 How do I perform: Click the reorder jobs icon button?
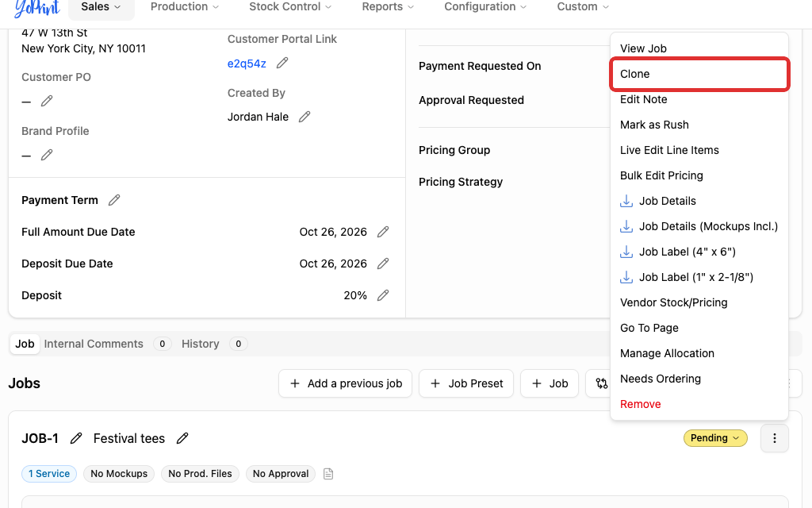coord(601,383)
